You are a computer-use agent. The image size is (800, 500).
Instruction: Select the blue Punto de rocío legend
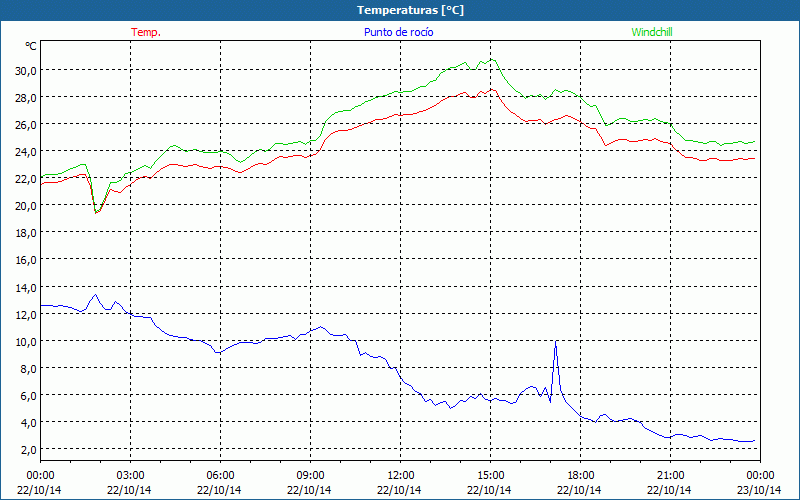click(398, 32)
